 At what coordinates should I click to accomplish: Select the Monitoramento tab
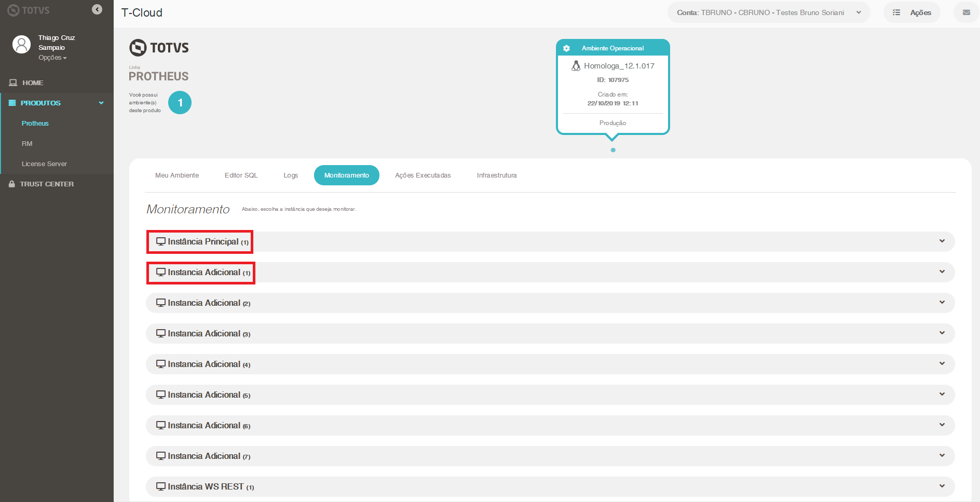coord(347,175)
